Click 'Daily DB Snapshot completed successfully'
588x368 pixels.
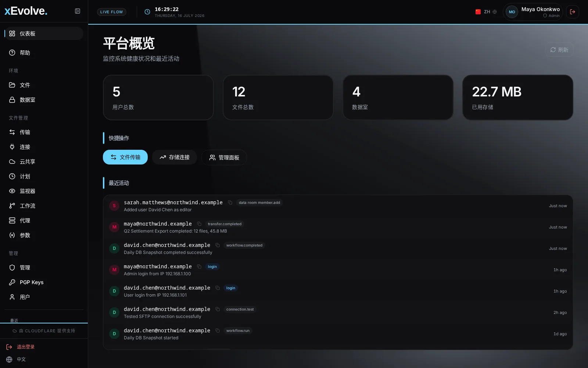168,252
